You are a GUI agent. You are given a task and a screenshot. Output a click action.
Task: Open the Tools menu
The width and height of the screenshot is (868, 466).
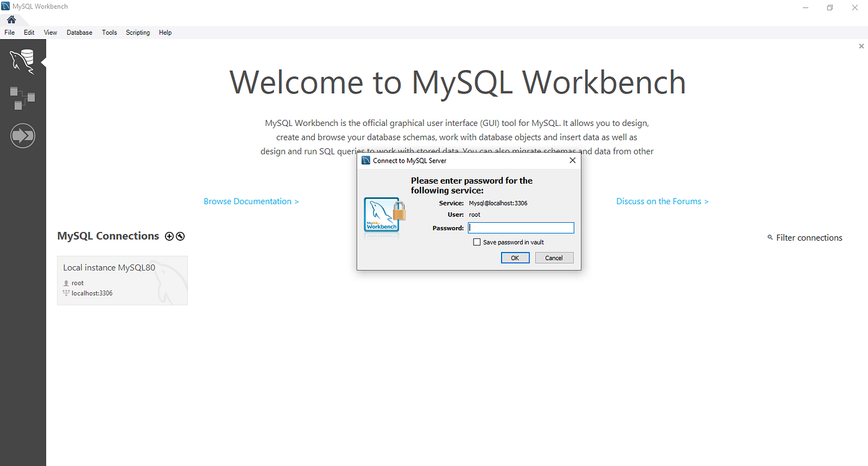coord(109,32)
